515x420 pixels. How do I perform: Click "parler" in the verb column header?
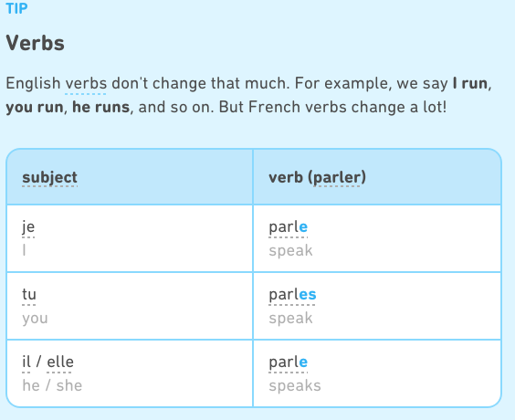click(337, 178)
